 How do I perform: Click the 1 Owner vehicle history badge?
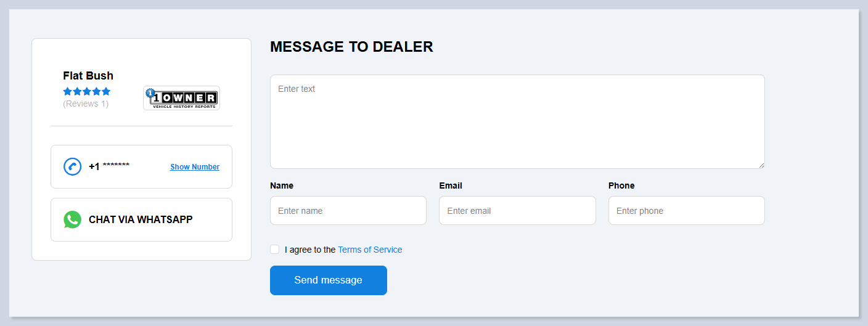click(181, 98)
